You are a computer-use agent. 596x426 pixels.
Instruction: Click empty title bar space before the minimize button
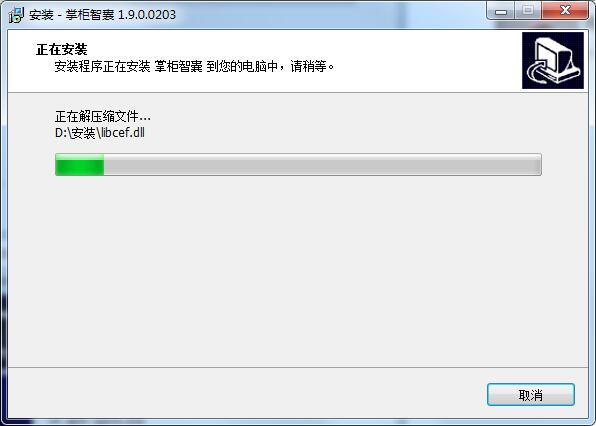[x=331, y=14]
